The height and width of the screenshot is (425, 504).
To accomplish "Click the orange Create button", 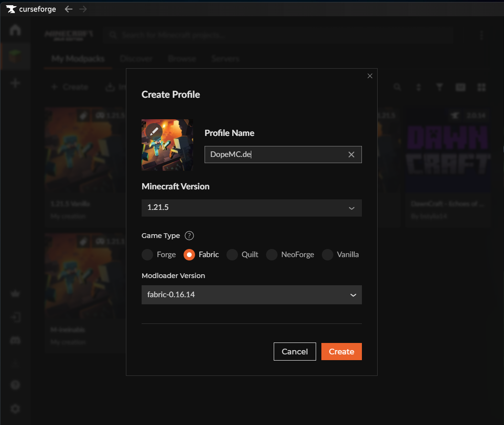I will (341, 352).
